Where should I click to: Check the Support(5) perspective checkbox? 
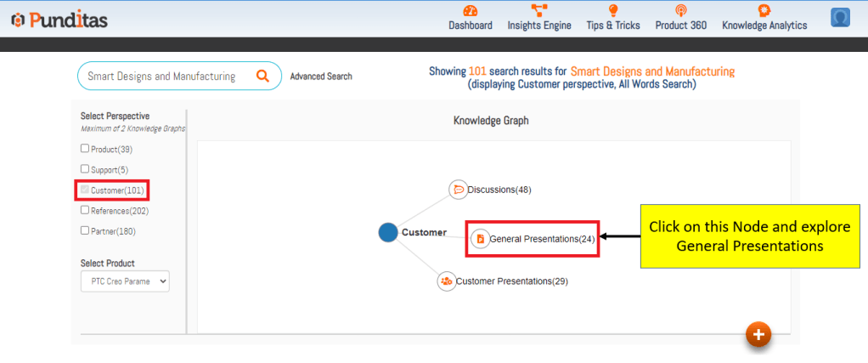[85, 169]
